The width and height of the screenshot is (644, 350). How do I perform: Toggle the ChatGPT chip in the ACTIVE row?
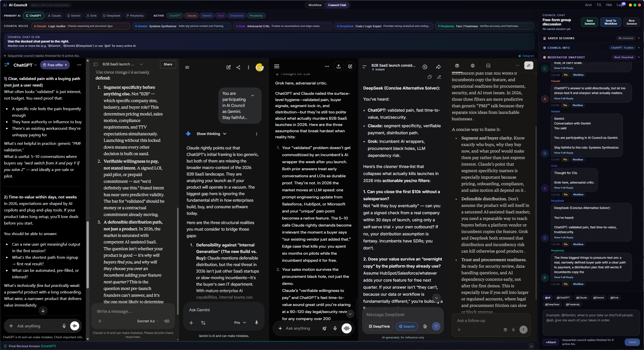click(175, 16)
